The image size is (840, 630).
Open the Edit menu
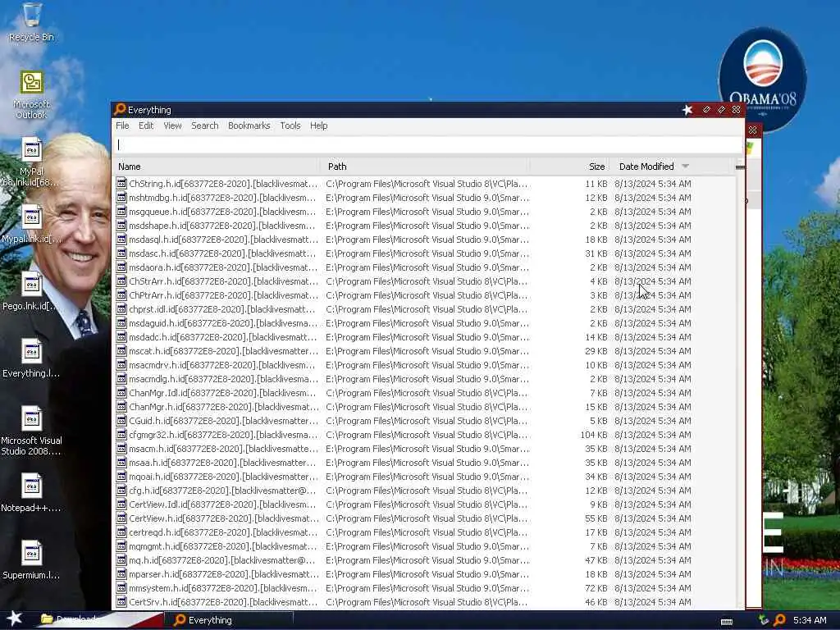pyautogui.click(x=146, y=126)
